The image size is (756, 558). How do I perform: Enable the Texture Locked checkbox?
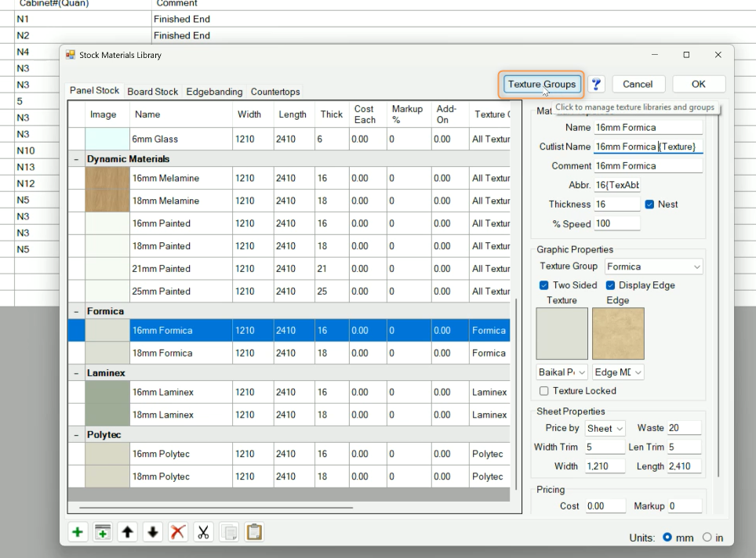(544, 391)
